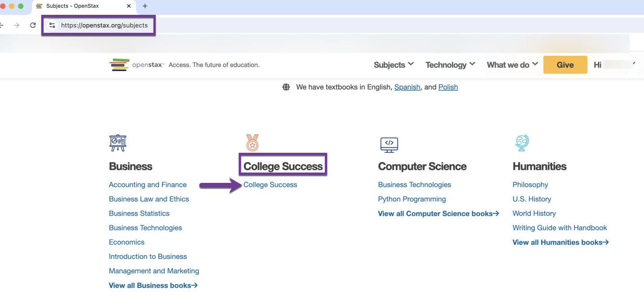Open the Subjects dropdown menu
This screenshot has width=644, height=306.
(393, 64)
